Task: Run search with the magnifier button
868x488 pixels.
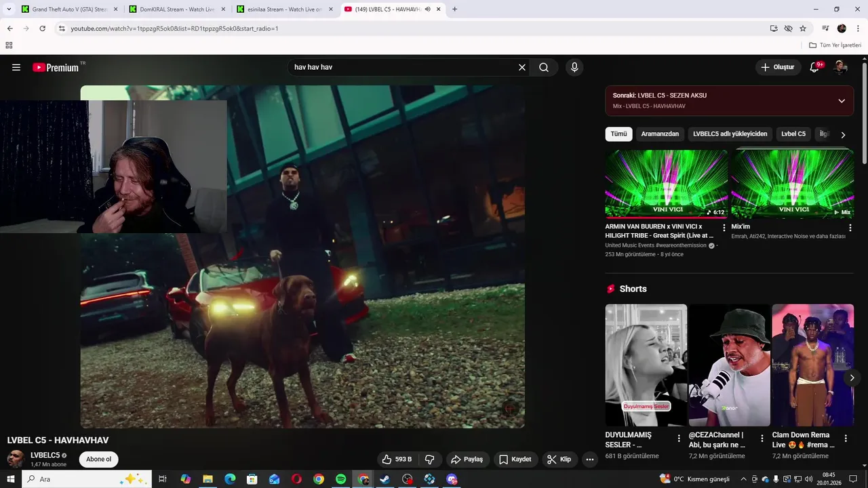Action: point(544,67)
